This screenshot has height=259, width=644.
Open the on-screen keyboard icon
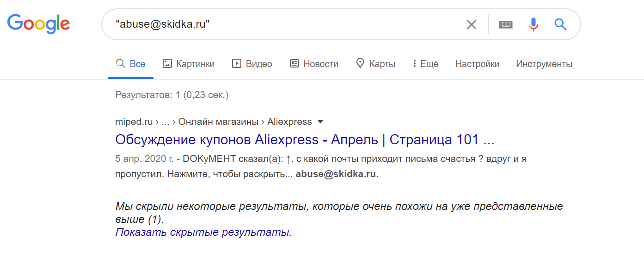(x=506, y=25)
